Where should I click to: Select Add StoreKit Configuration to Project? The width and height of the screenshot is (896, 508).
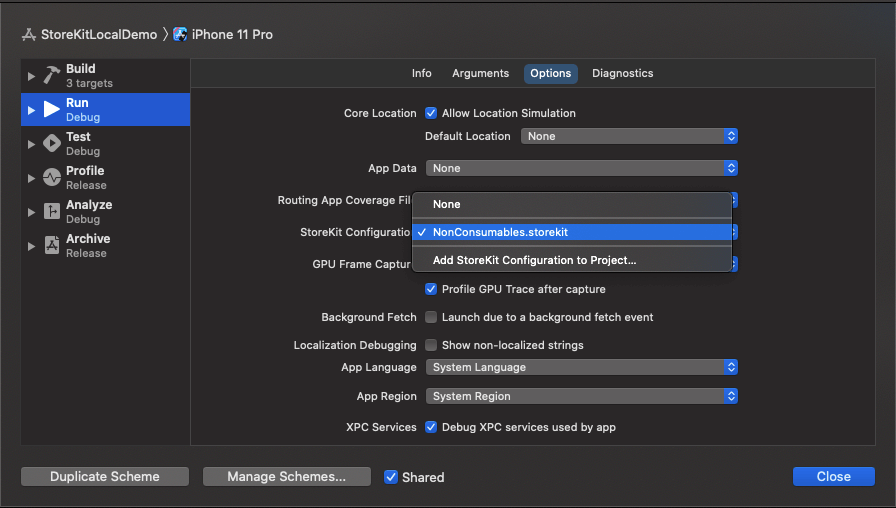pos(534,260)
